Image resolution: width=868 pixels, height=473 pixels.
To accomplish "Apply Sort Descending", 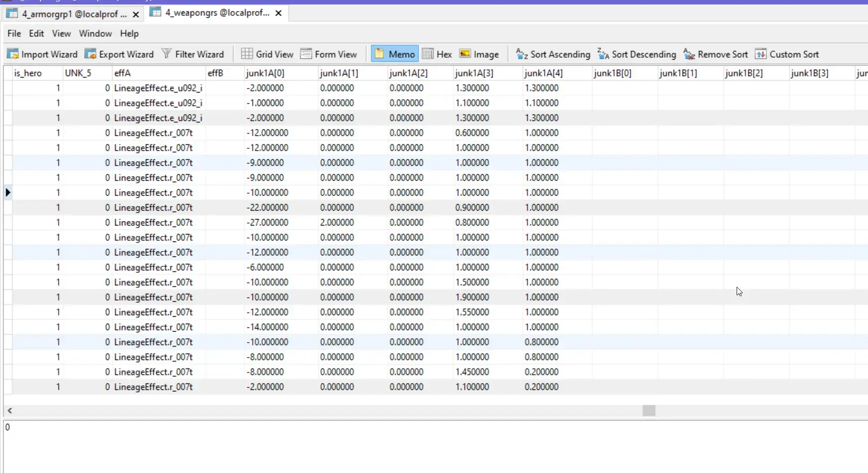I will coord(637,54).
